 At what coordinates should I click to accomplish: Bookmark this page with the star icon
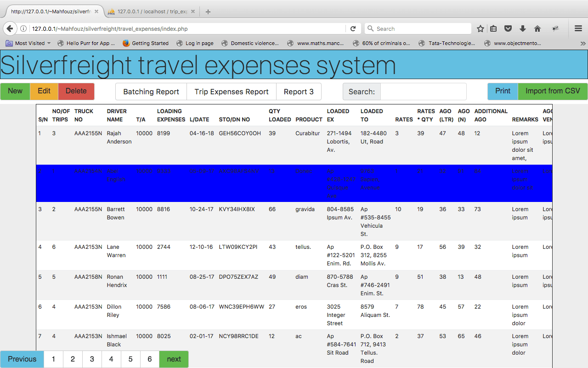click(x=480, y=28)
